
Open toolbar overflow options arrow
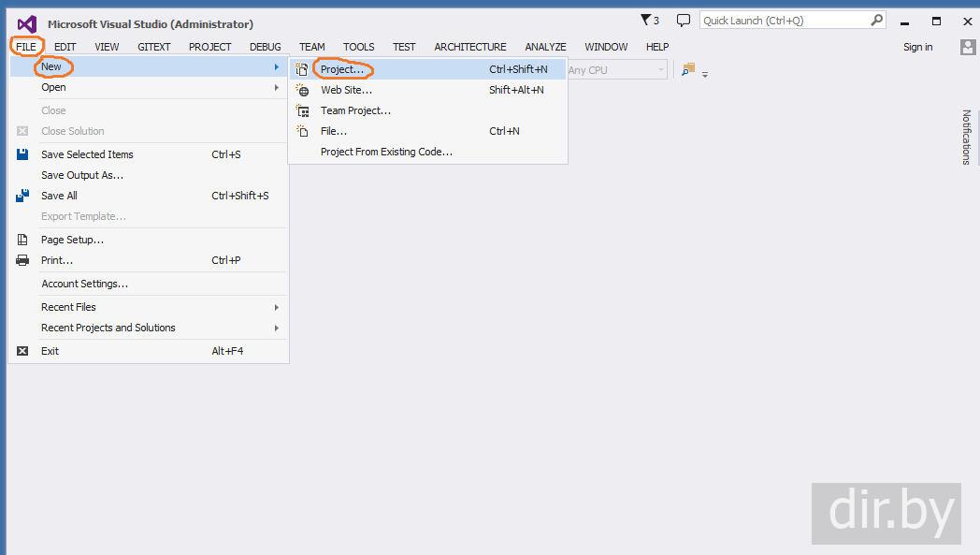tap(705, 75)
